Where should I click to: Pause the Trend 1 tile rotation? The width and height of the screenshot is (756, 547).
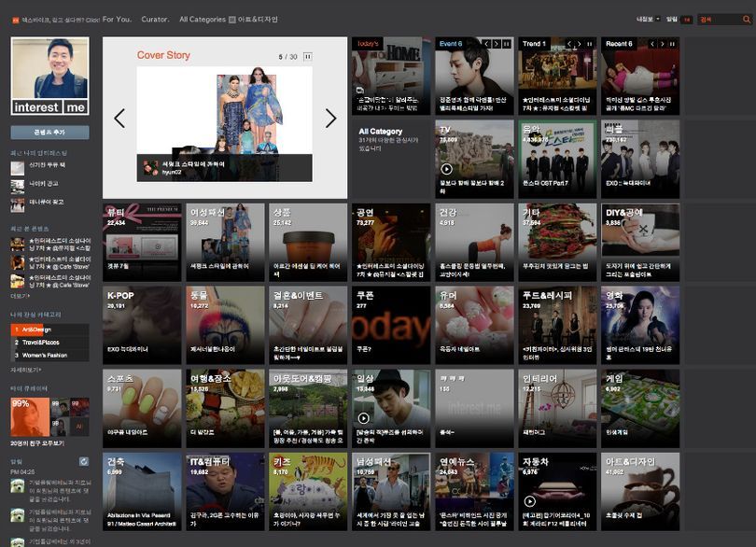click(589, 44)
